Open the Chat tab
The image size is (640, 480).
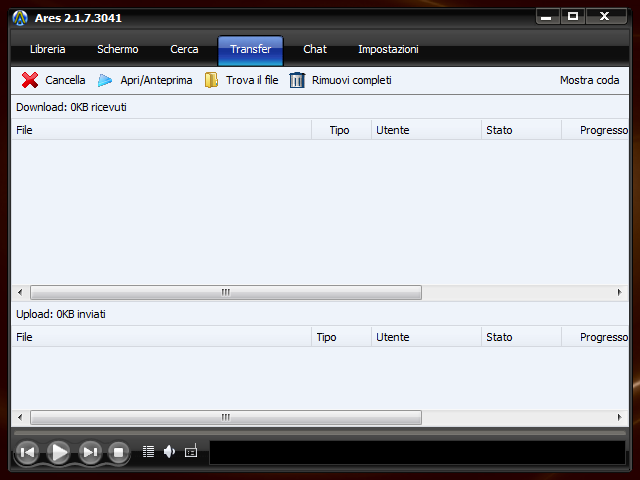point(315,50)
